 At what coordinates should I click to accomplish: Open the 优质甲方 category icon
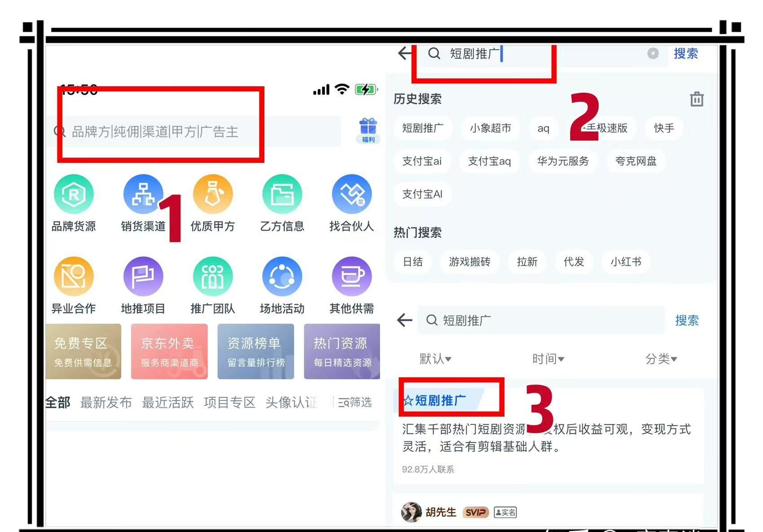tap(213, 195)
